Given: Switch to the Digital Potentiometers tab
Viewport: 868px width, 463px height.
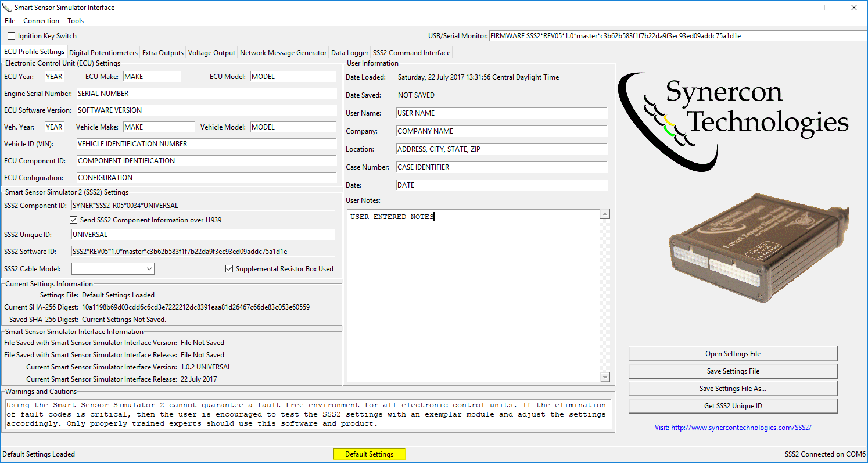Looking at the screenshot, I should coord(103,53).
